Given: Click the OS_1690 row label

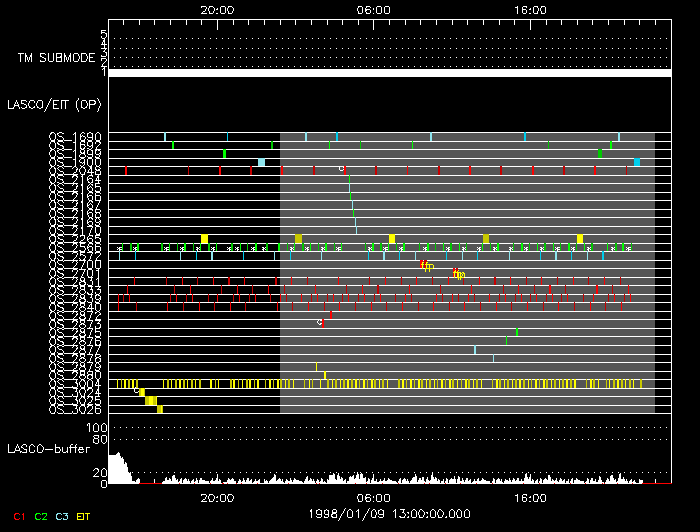Looking at the screenshot, I should [x=75, y=137].
